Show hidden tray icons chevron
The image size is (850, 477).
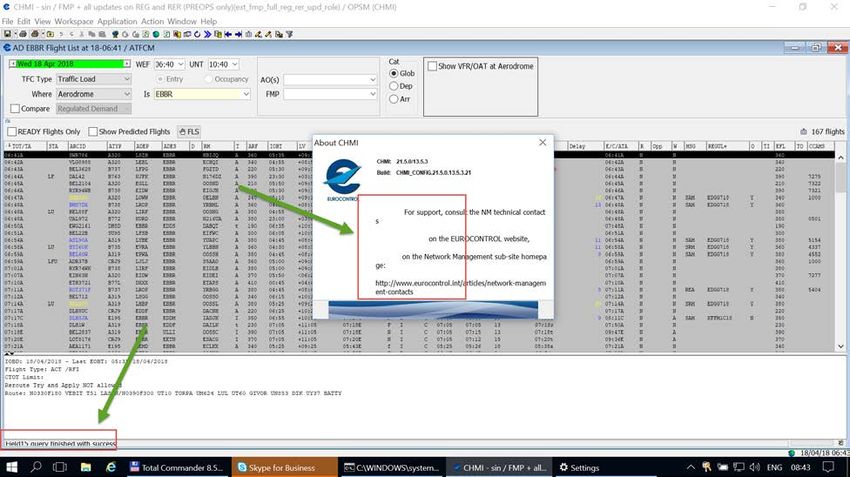690,467
